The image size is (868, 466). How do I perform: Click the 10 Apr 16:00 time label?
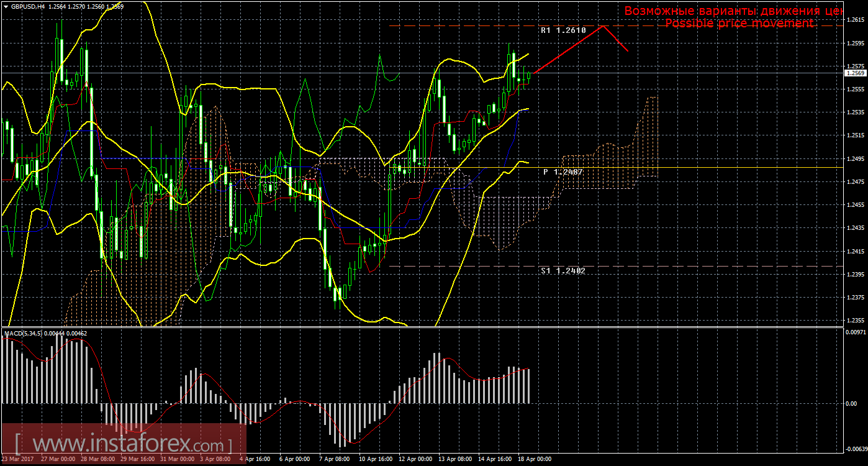tap(375, 459)
